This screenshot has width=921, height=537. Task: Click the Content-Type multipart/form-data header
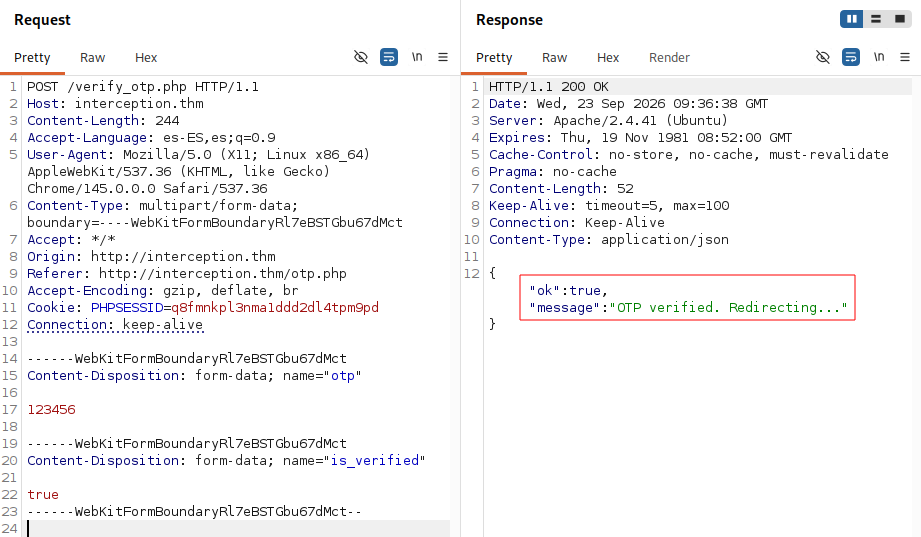click(215, 214)
